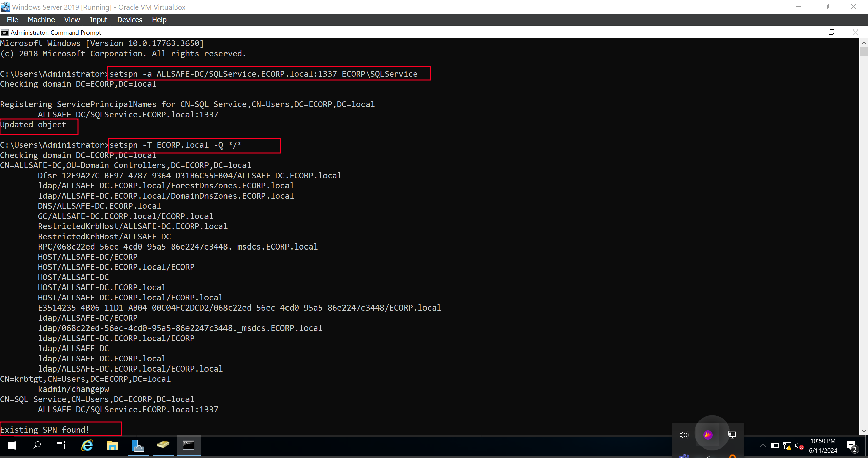Launch Internet Explorer from the taskbar
The width and height of the screenshot is (868, 458).
click(x=87, y=445)
